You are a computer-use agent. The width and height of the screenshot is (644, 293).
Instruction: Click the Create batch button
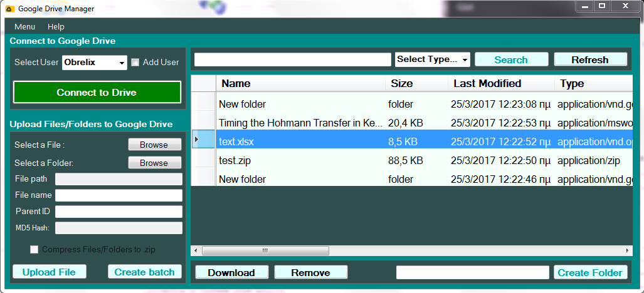click(x=145, y=272)
